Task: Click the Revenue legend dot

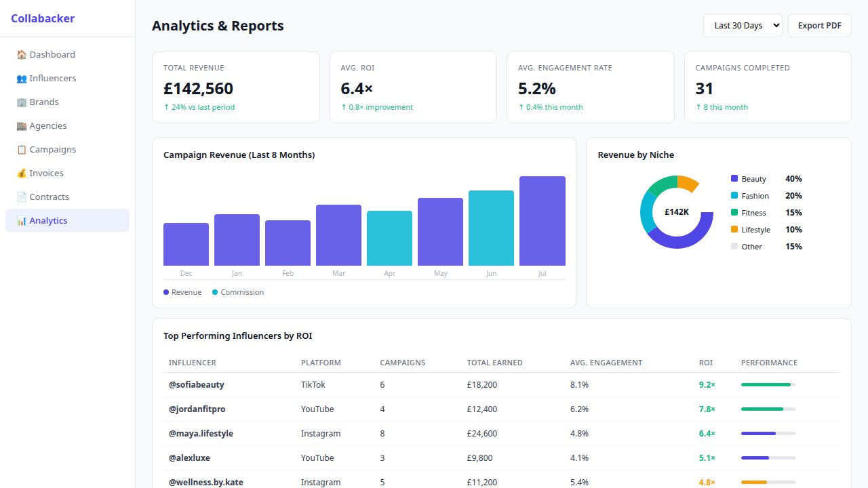Action: pyautogui.click(x=166, y=292)
